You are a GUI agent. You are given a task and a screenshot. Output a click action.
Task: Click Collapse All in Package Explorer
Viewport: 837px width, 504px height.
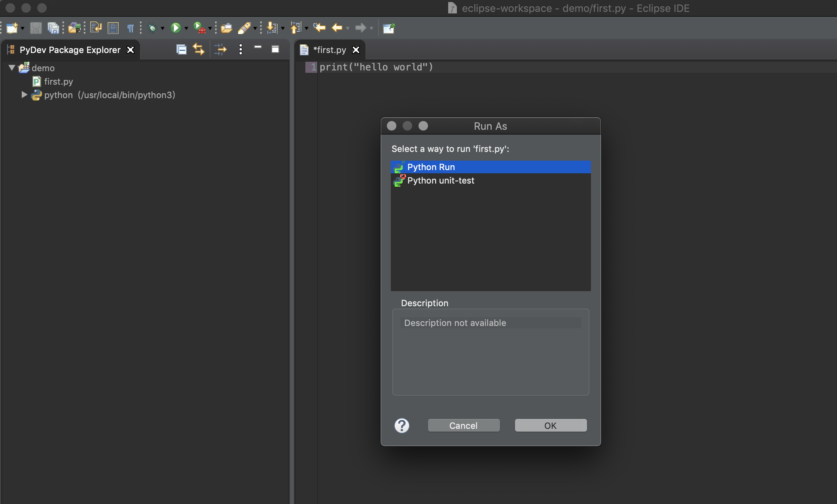(181, 49)
